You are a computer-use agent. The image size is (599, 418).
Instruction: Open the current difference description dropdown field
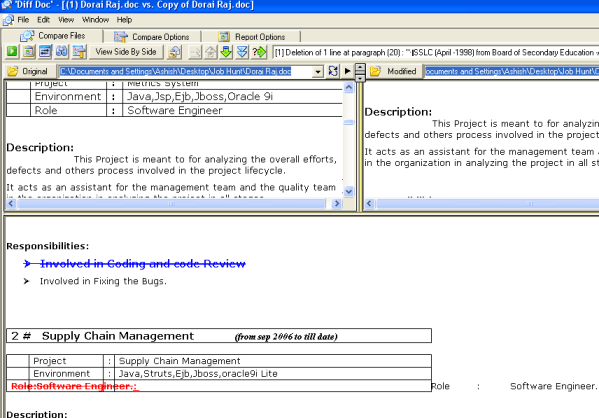pos(435,52)
